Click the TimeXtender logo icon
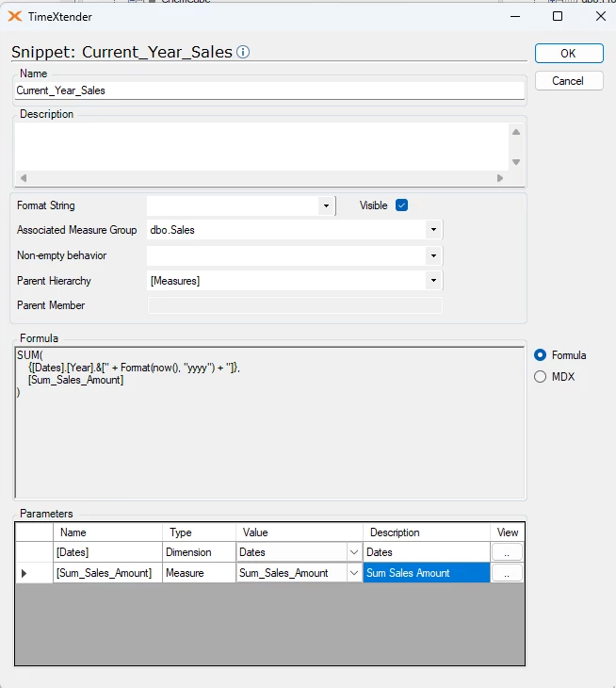 (x=14, y=17)
